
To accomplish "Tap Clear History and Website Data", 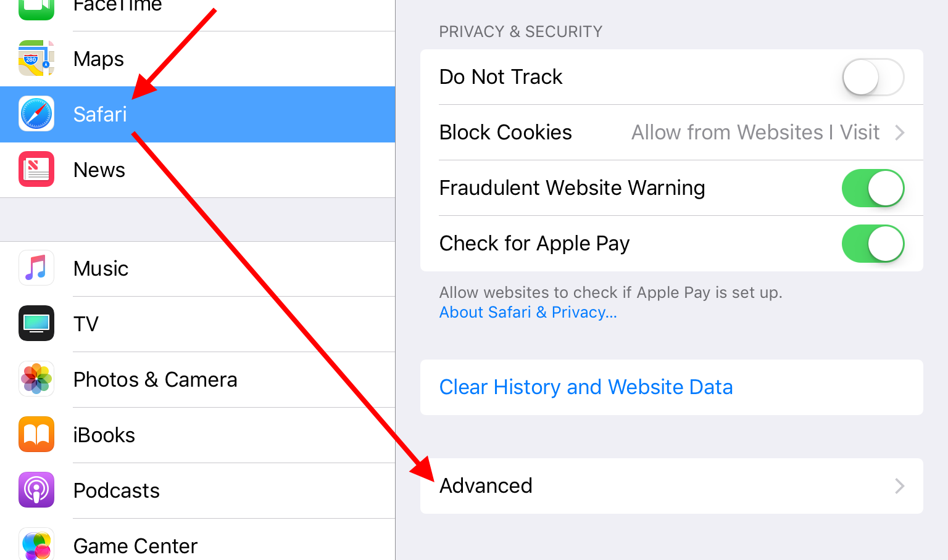I will click(586, 387).
